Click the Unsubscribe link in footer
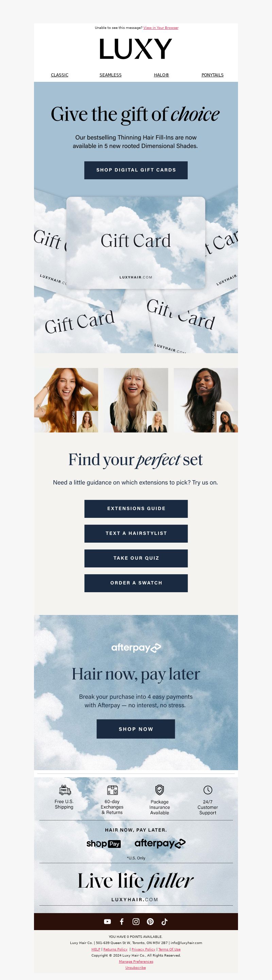This screenshot has height=980, width=272. (136, 967)
